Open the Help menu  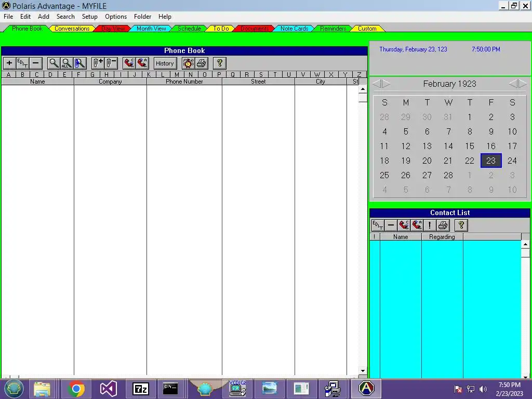coord(165,17)
